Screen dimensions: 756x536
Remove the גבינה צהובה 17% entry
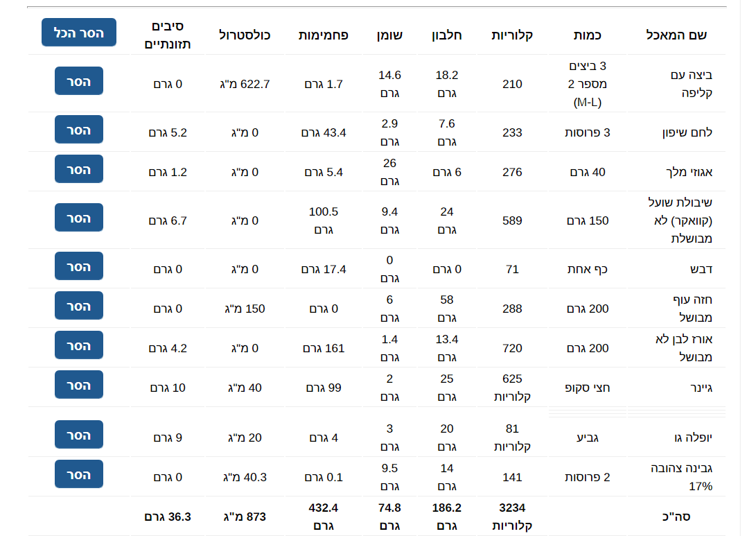[x=78, y=474]
